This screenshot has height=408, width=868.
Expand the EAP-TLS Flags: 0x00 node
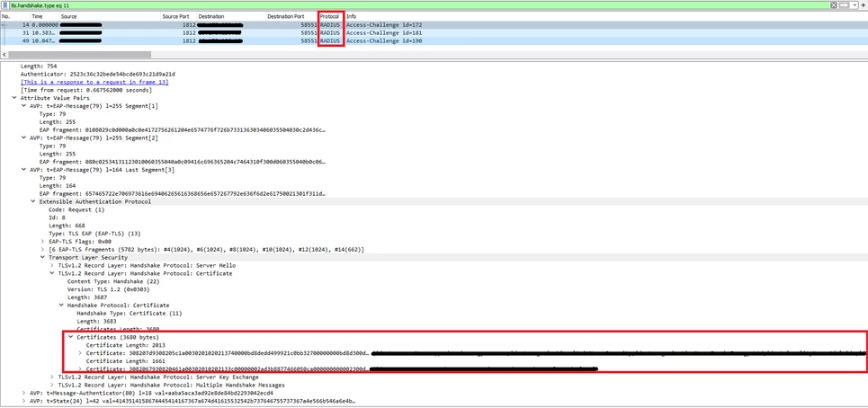[x=42, y=242]
